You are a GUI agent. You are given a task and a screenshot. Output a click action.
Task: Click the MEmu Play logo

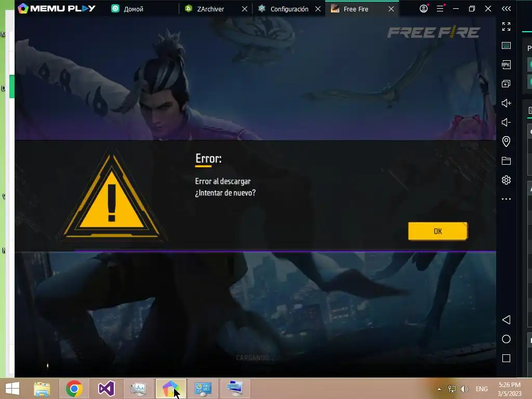click(57, 8)
